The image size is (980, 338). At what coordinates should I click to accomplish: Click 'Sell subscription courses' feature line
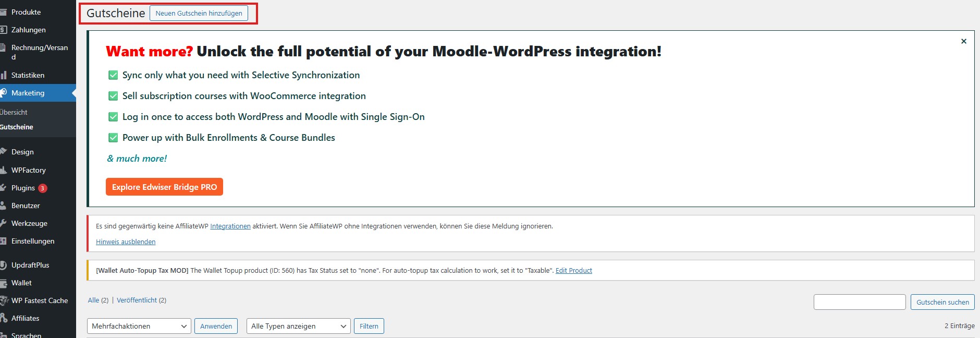pos(244,96)
